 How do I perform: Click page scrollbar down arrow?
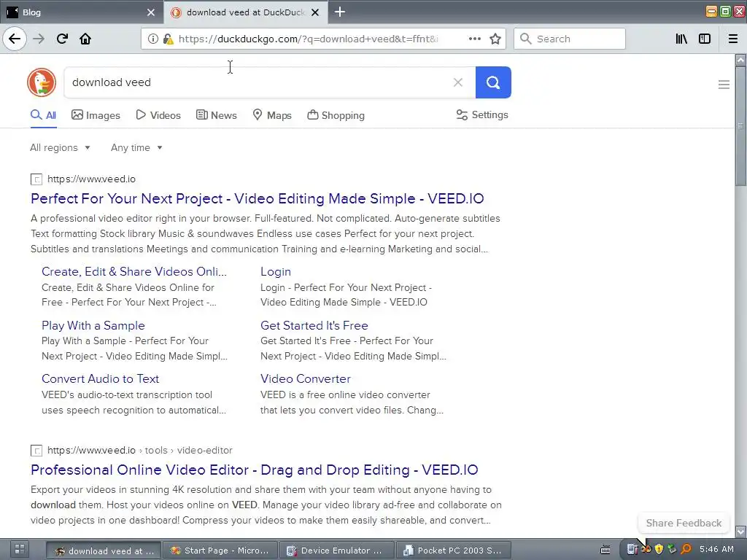coord(740,531)
